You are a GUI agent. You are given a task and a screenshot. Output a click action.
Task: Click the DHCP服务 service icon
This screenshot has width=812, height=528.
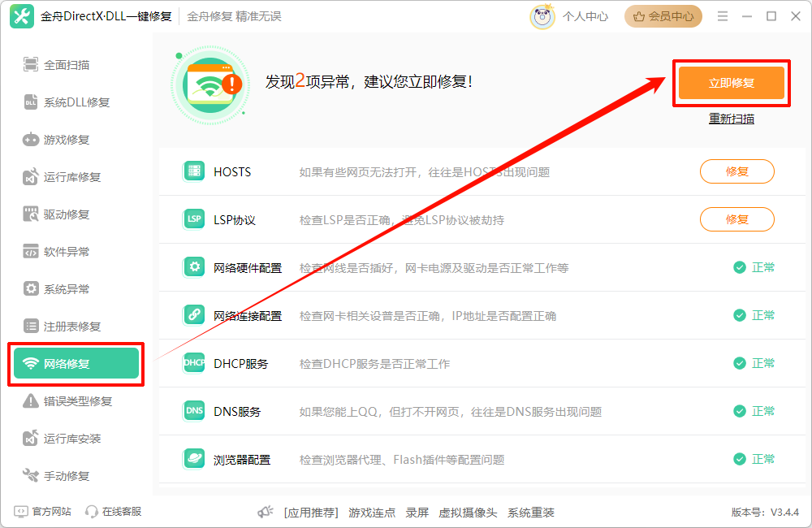click(x=193, y=363)
